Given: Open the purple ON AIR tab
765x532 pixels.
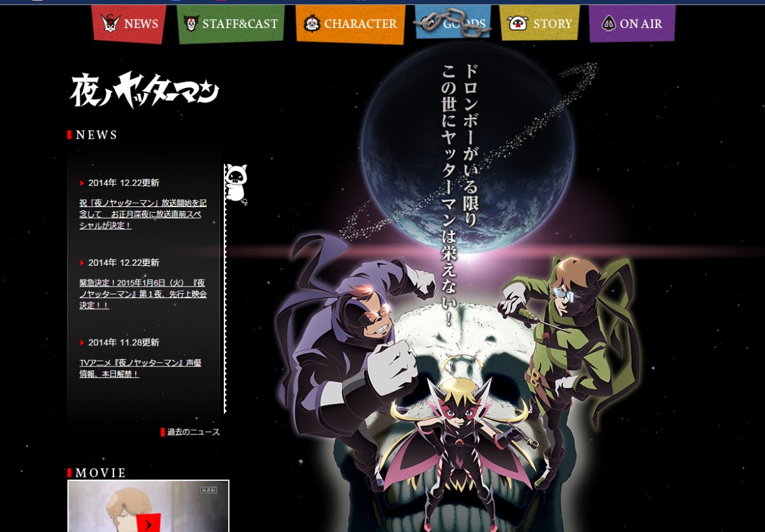Looking at the screenshot, I should coord(632,24).
